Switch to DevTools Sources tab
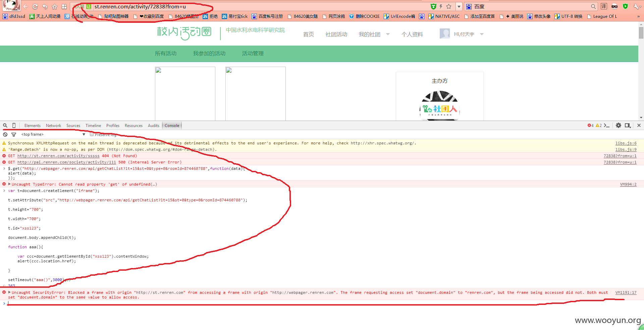644x330 pixels. pos(73,126)
